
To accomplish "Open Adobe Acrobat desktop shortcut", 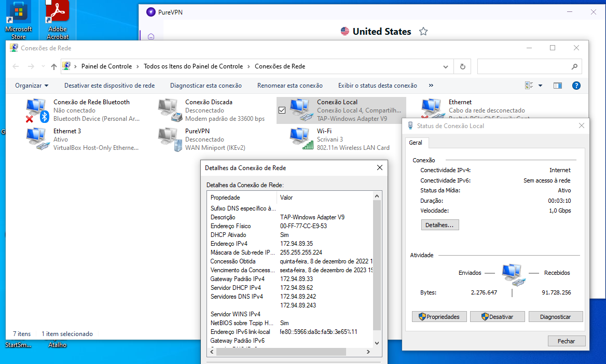I will tap(58, 20).
